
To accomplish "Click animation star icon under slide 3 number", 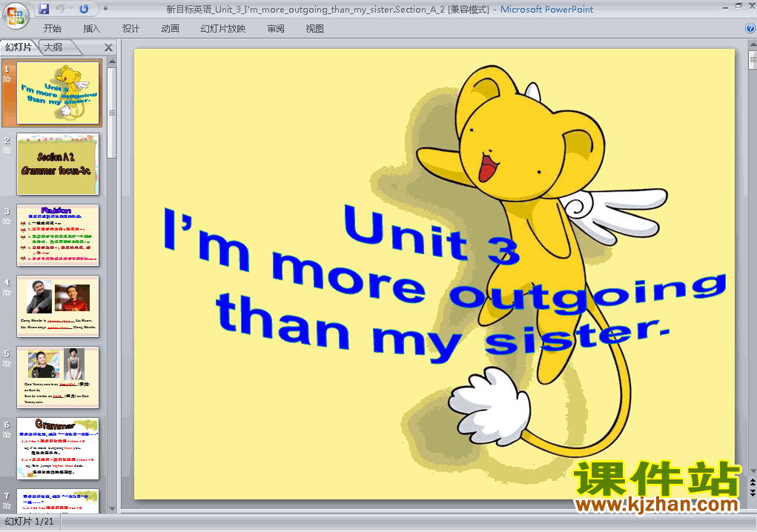I will (x=7, y=222).
